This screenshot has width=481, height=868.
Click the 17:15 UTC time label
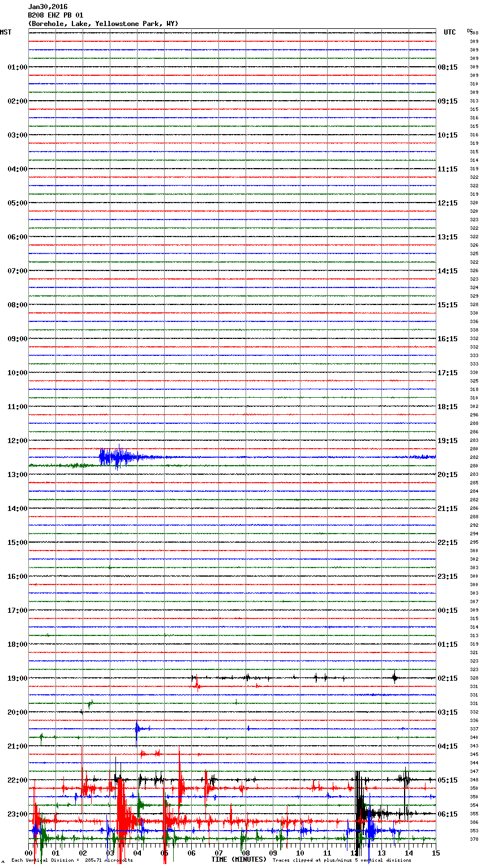pos(448,373)
